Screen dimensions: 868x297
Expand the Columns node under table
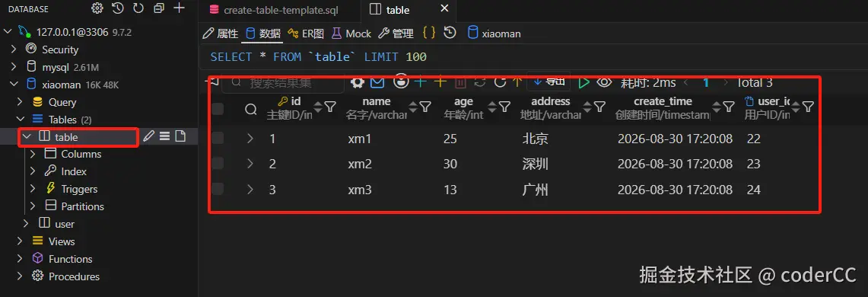(33, 154)
